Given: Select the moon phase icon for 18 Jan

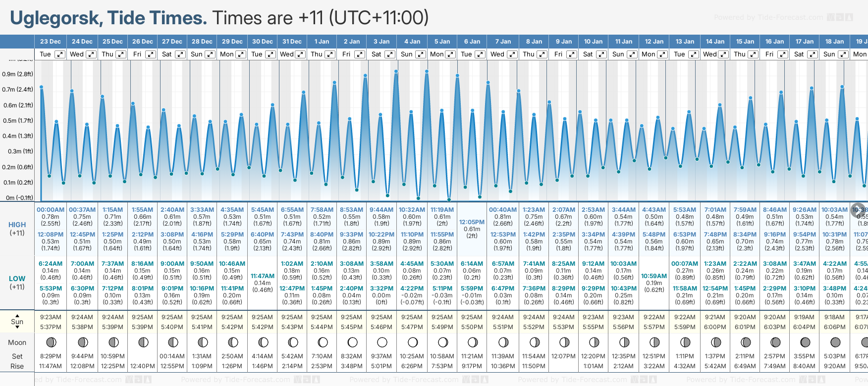Looking at the screenshot, I should (x=835, y=342).
